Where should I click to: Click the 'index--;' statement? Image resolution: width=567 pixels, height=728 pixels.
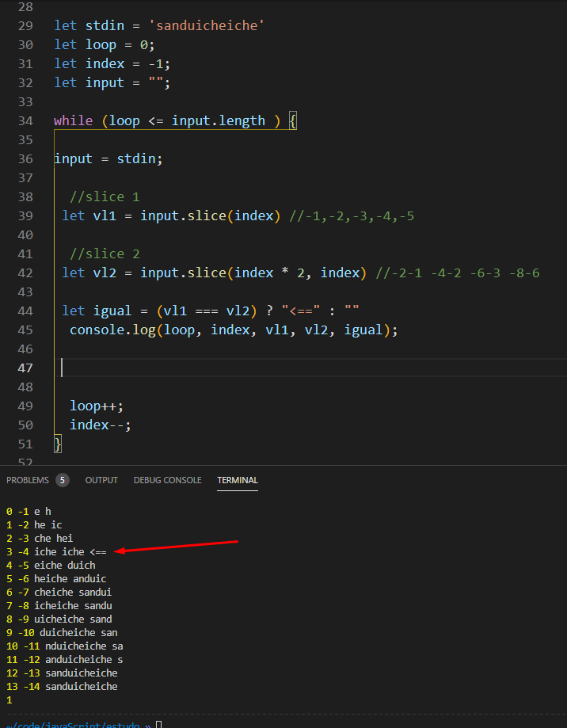point(101,425)
